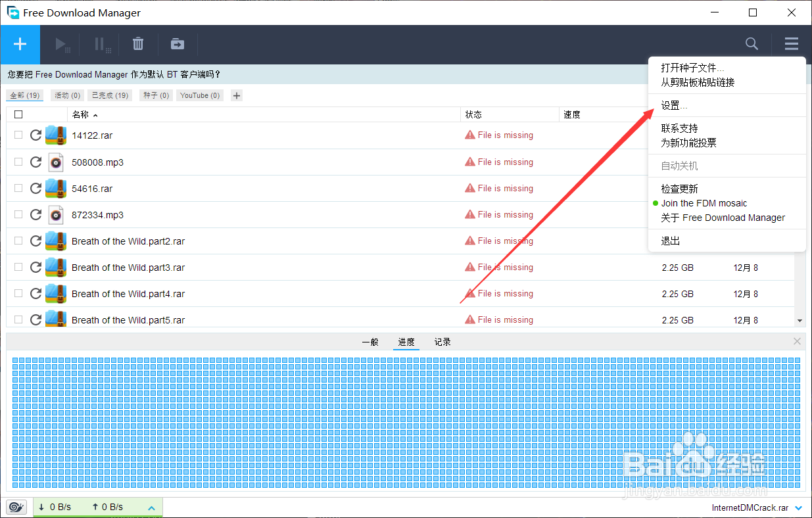
Task: Restart download icon for 508008.mp3
Action: pos(36,162)
